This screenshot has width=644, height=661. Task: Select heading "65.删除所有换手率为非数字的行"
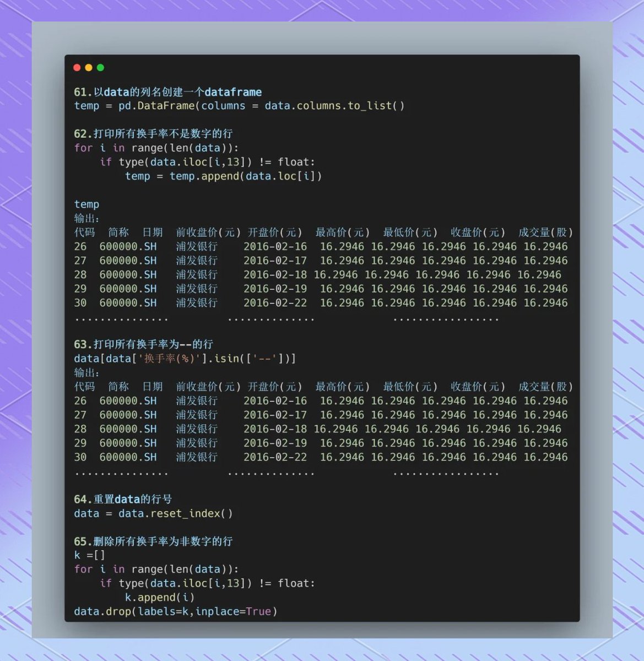(153, 541)
